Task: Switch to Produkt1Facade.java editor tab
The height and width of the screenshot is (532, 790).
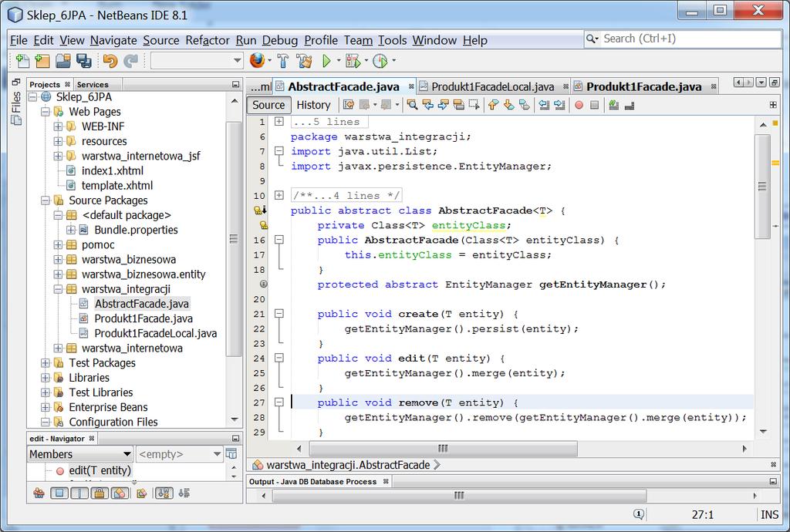Action: 644,86
